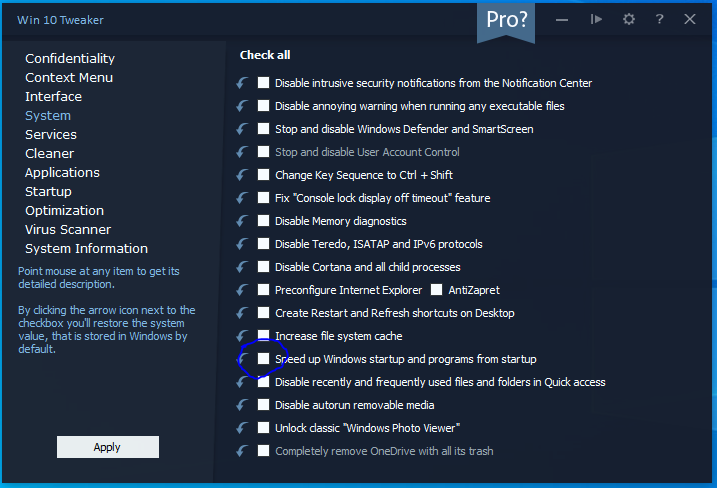Click restore arrow for Restart and Refresh shortcuts
This screenshot has height=488, width=717.
point(242,313)
